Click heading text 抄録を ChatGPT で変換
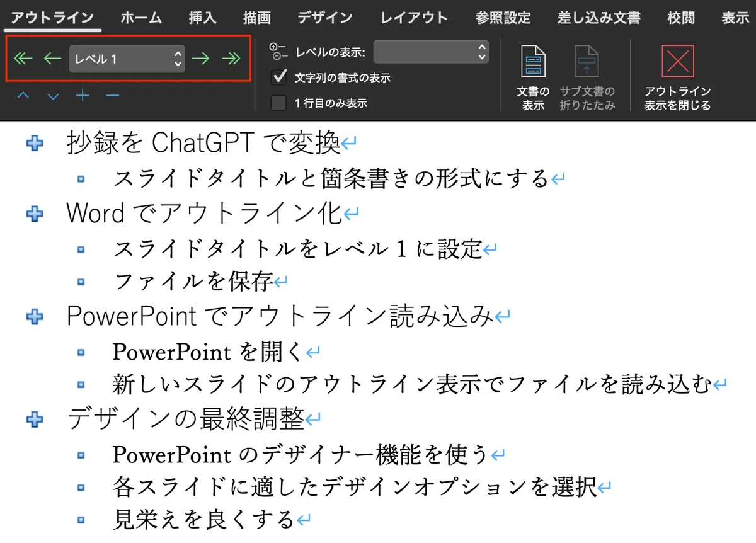 click(203, 144)
